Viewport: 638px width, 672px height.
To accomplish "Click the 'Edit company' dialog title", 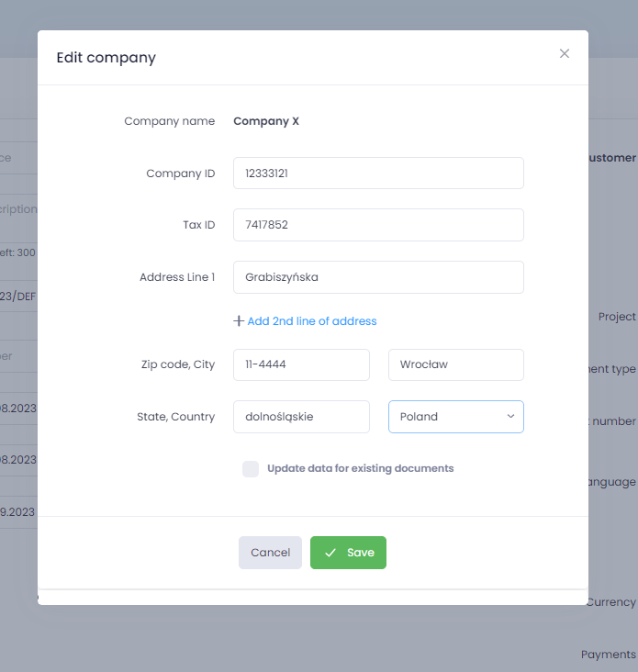I will [106, 58].
